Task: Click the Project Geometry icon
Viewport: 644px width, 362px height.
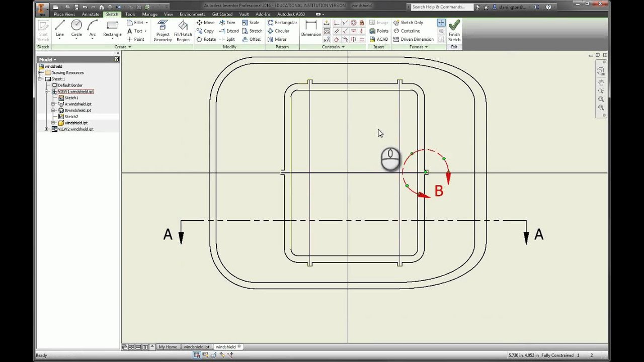Action: tap(163, 31)
